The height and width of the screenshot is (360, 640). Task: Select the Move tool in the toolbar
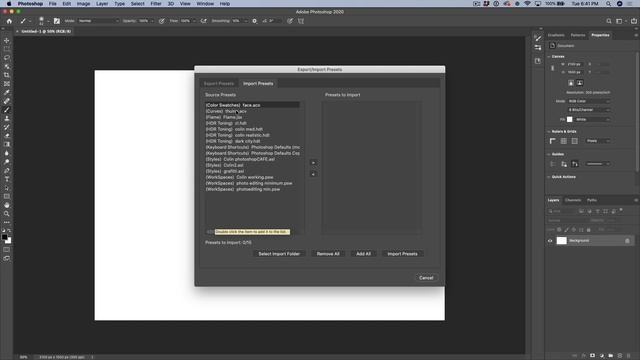tap(7, 40)
